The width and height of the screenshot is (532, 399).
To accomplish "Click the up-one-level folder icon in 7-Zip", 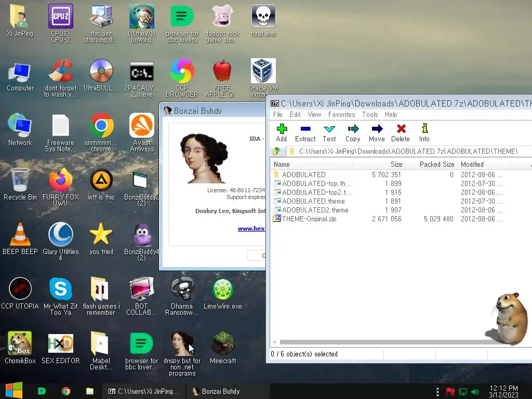I will pyautogui.click(x=276, y=151).
